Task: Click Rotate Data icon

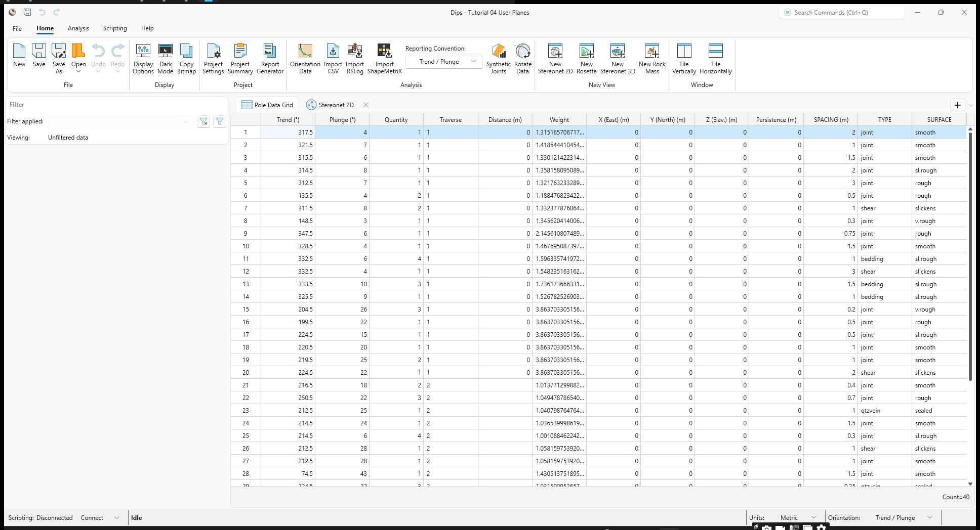Action: tap(523, 59)
